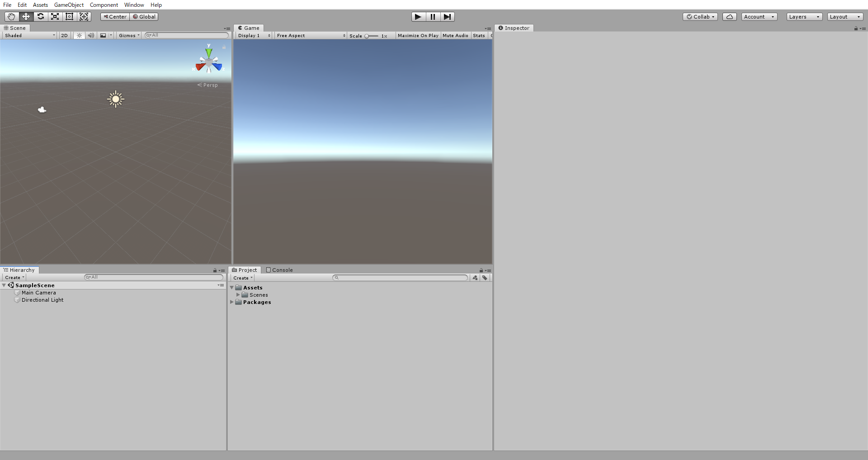Select the Inspector tab

(514, 28)
